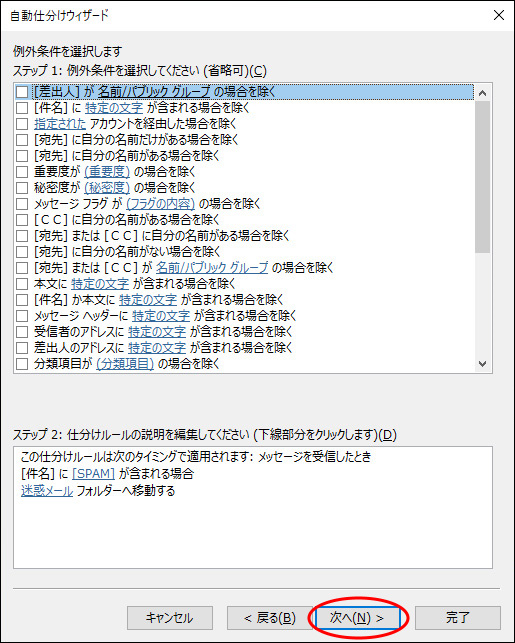Enable the [宛先] に自分の名前だけがある場合を除く checkbox
The image size is (515, 643).
pos(22,140)
